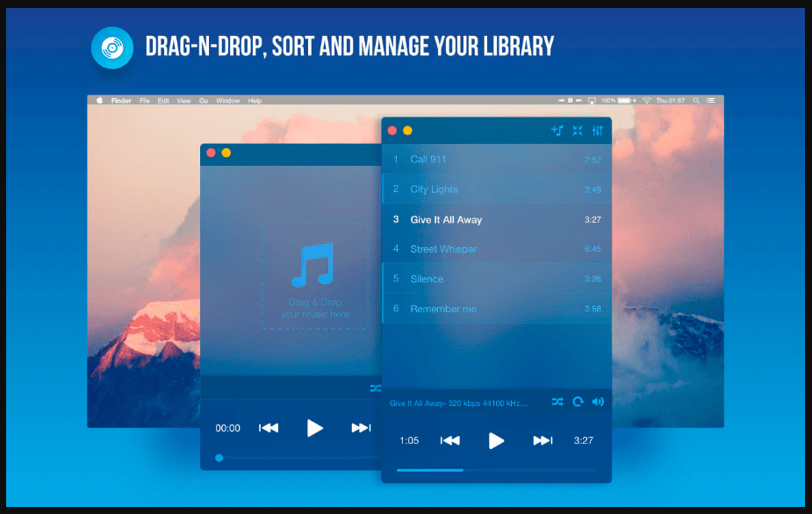Screen dimensions: 812x514
Task: Click the now playing info "Give It All Away- 320 kbps"
Action: [x=459, y=403]
